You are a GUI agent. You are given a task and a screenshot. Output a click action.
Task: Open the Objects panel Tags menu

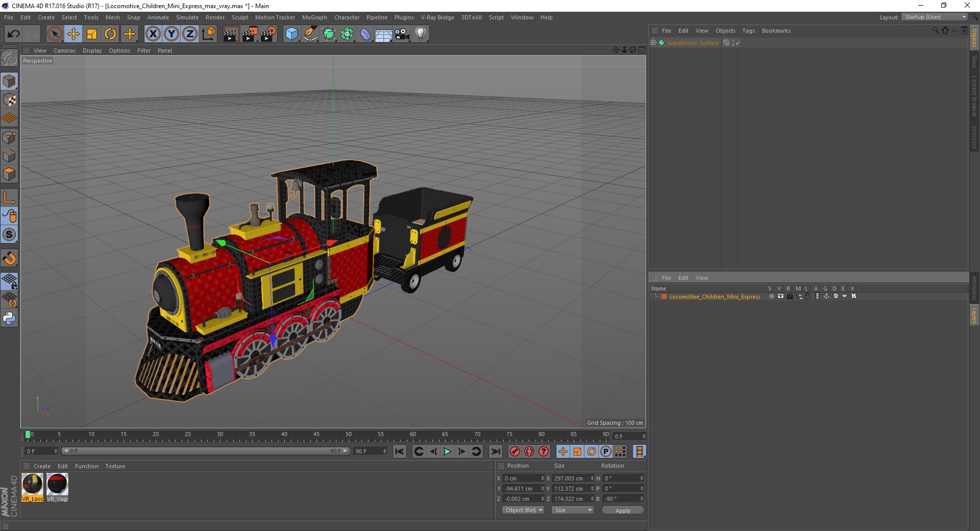pyautogui.click(x=748, y=31)
